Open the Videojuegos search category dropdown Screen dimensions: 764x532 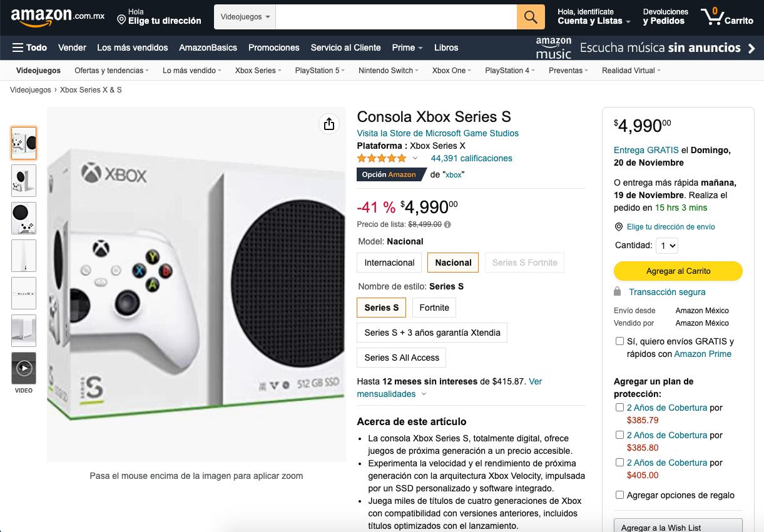(x=245, y=17)
